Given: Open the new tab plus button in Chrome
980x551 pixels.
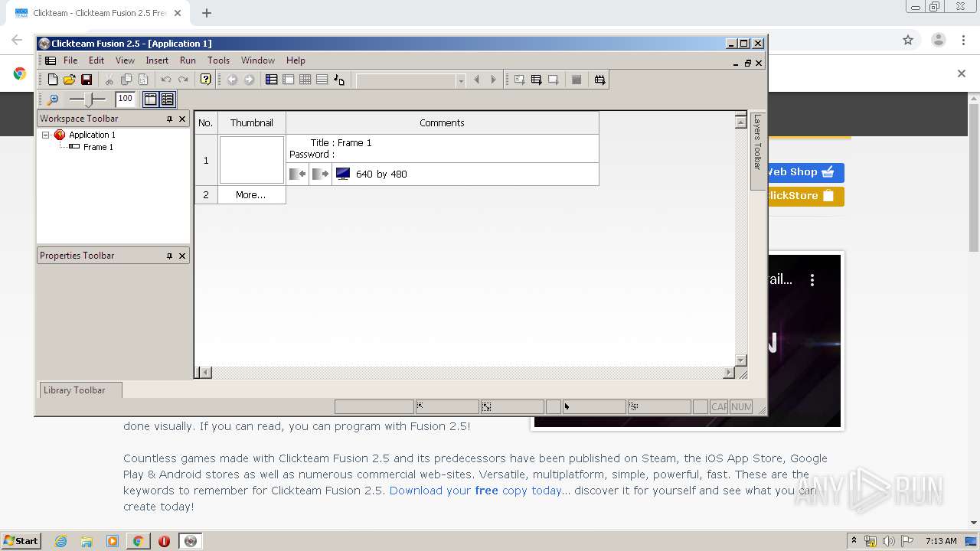Looking at the screenshot, I should (207, 13).
